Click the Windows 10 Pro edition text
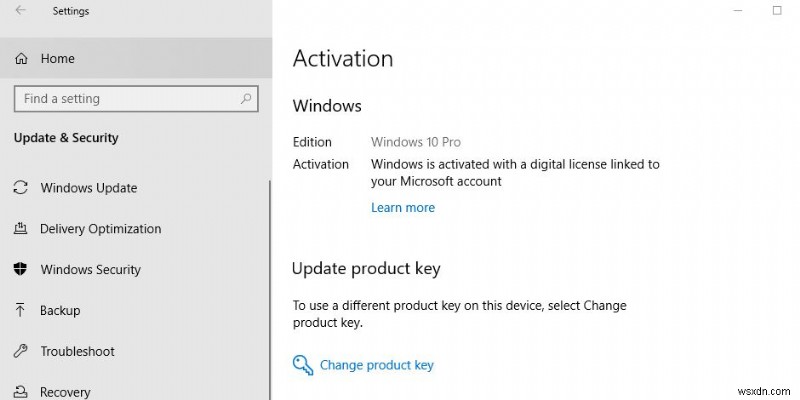The height and width of the screenshot is (400, 800). 416,142
